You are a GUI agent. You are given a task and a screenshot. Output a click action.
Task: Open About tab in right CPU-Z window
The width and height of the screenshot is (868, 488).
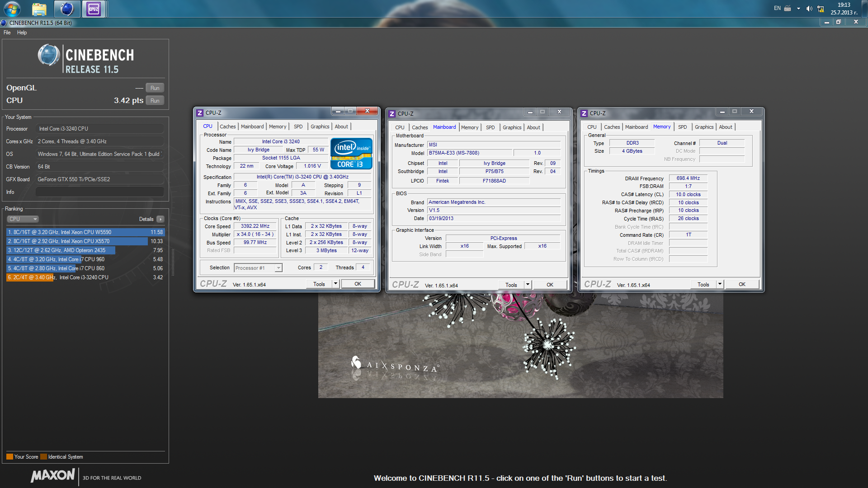click(726, 127)
